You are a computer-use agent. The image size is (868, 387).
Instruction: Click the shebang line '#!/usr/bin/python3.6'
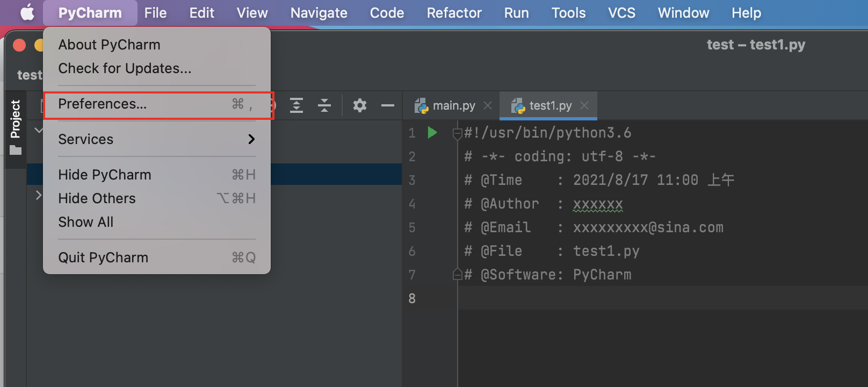547,133
